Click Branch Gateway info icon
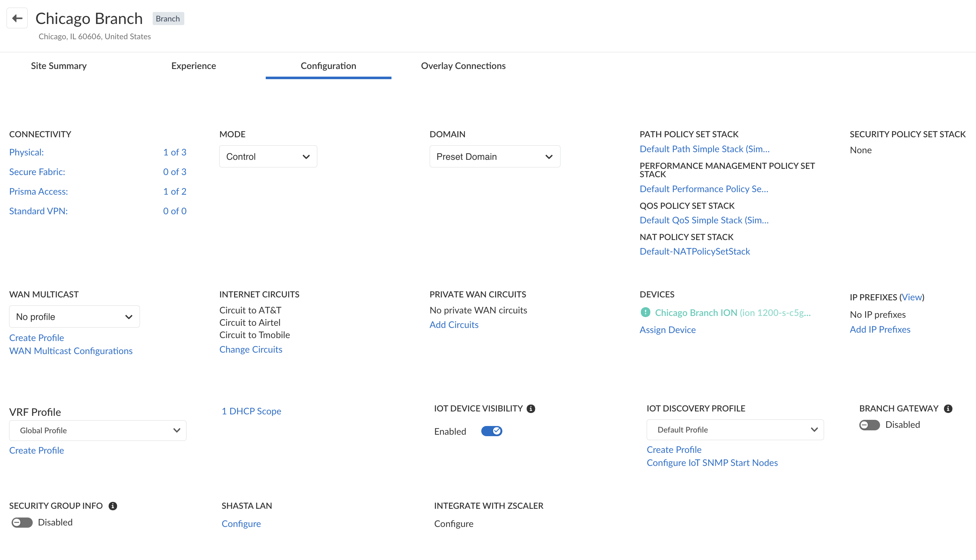The image size is (976, 560). (948, 409)
